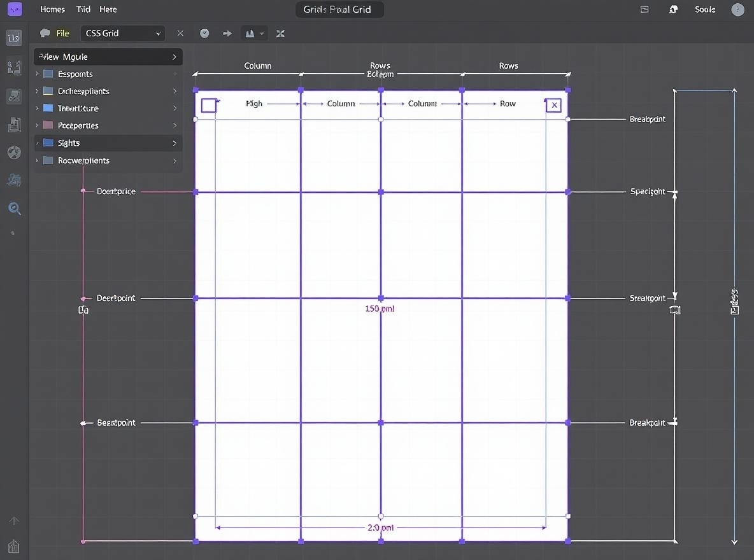This screenshot has height=560, width=754.
Task: Click the High label in grid header
Action: coord(254,103)
